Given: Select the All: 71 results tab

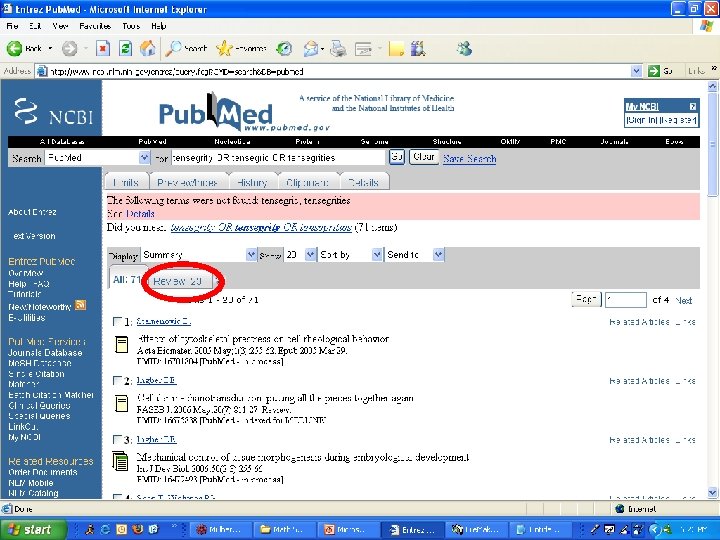Looking at the screenshot, I should click(127, 279).
